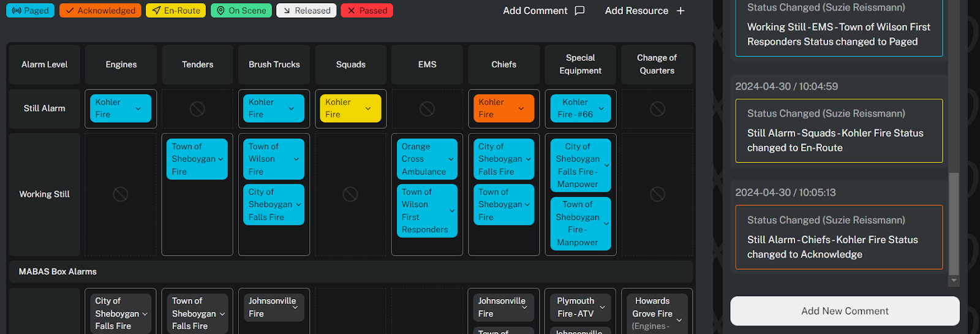
Task: Select the Passed status chip
Action: [x=367, y=10]
